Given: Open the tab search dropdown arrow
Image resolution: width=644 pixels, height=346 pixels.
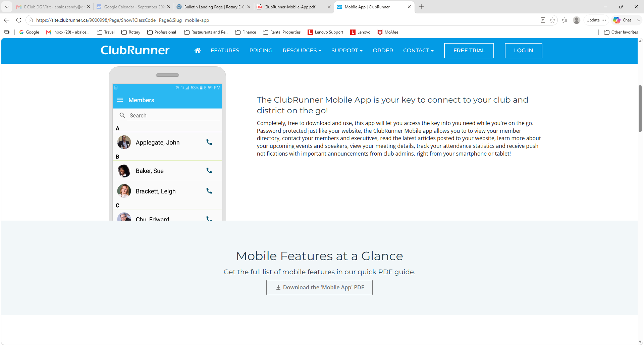Looking at the screenshot, I should click(7, 7).
